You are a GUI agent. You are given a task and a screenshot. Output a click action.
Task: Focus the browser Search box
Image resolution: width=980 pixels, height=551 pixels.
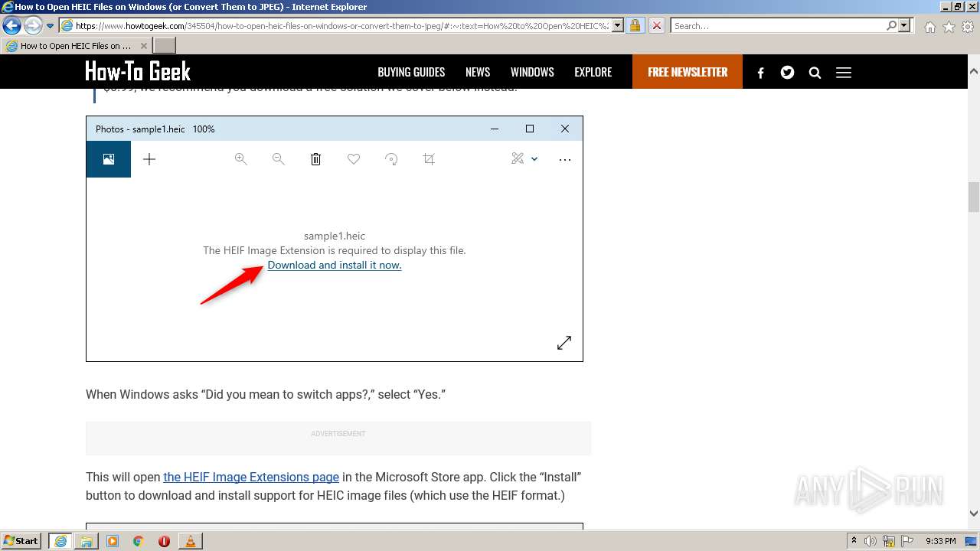click(x=778, y=26)
